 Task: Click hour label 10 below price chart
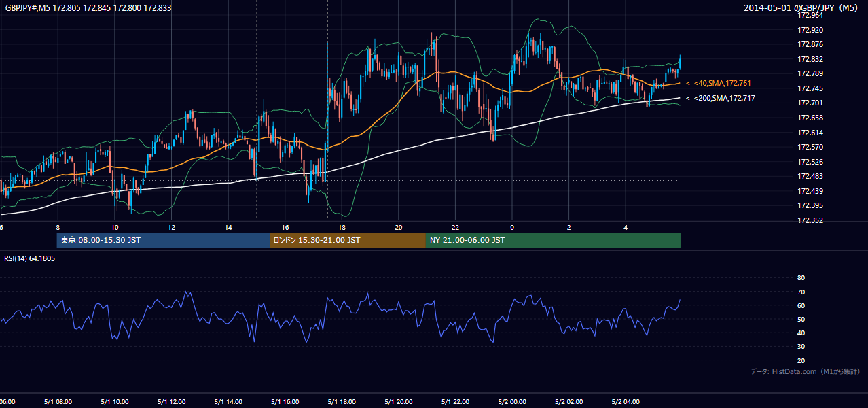coord(115,227)
